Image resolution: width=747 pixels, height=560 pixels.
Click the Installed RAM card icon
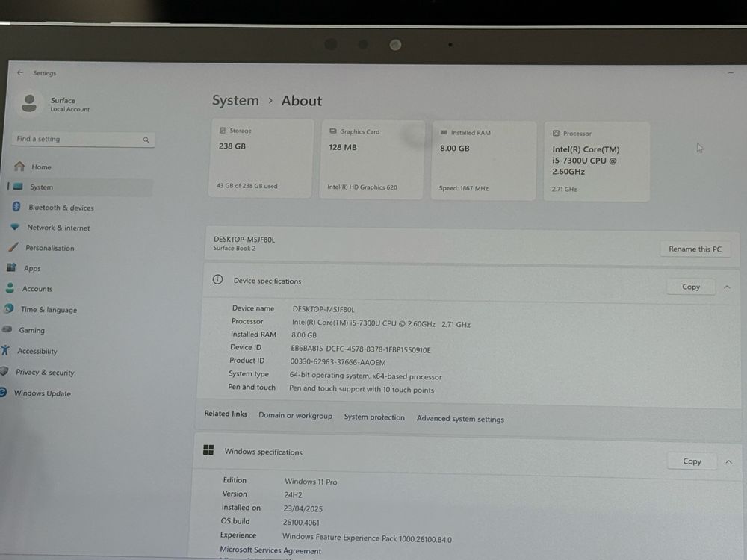click(444, 132)
